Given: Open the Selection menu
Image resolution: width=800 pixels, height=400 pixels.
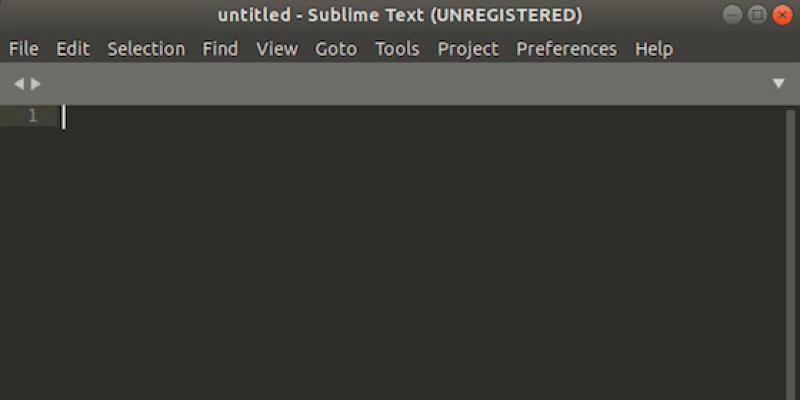Looking at the screenshot, I should click(x=146, y=48).
